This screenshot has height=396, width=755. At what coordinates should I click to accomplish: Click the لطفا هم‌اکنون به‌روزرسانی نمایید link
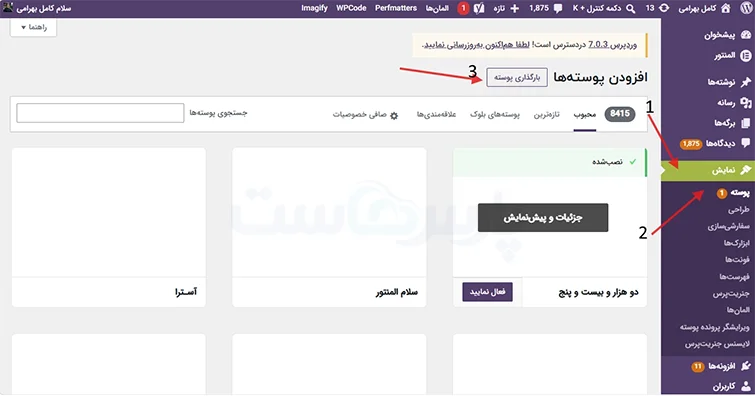477,45
